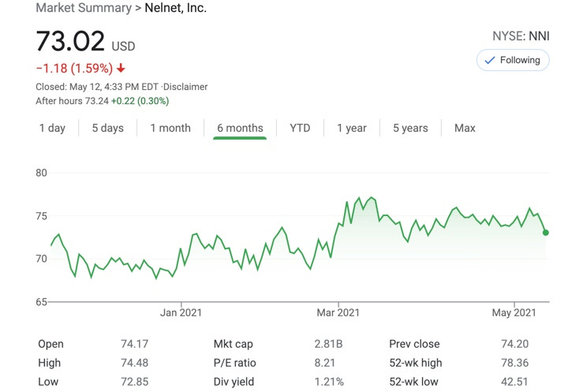Click the Mar 2021 axis label

(338, 313)
